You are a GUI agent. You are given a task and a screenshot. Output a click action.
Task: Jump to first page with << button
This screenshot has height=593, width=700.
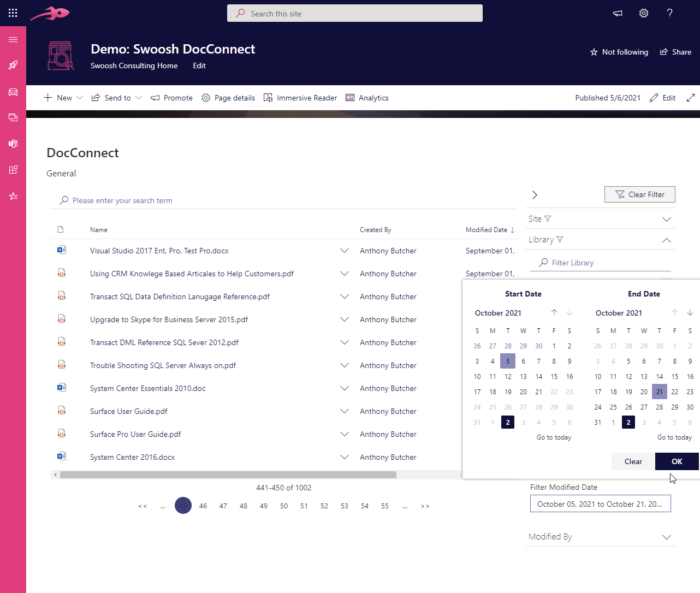tap(143, 506)
